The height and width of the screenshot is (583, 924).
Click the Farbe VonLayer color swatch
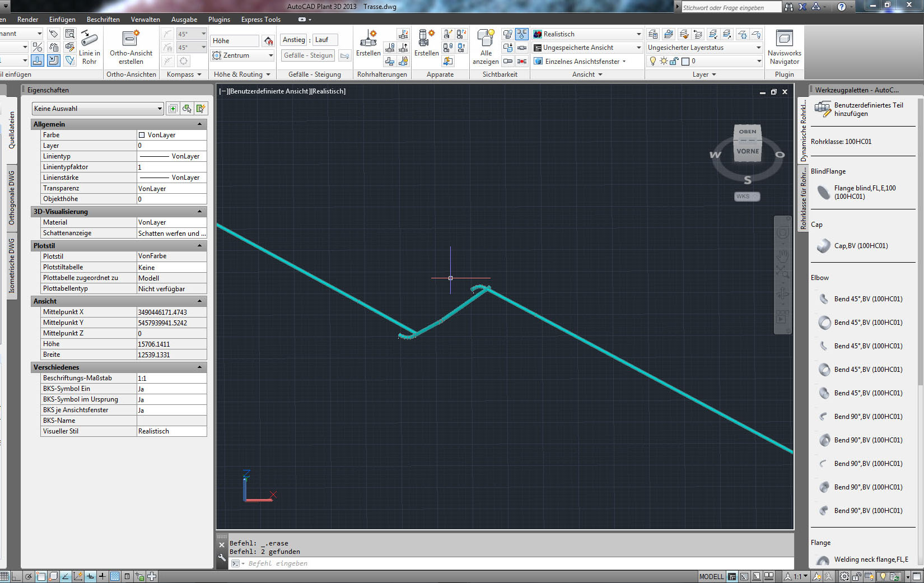click(142, 135)
